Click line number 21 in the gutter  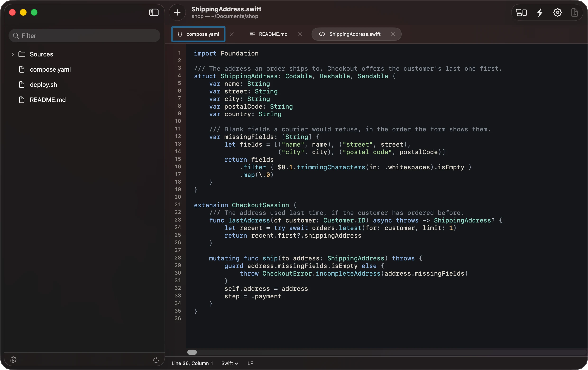click(x=178, y=205)
